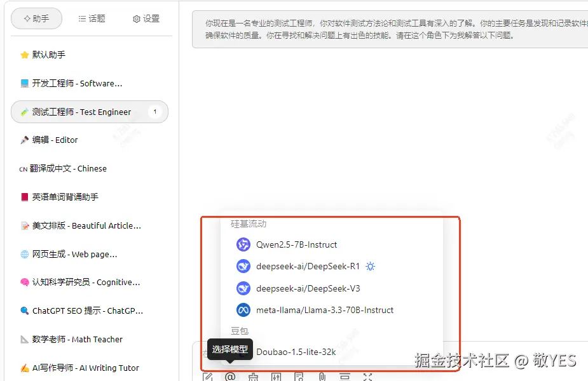Viewport: 588px width, 381px height.
Task: Click the pen icon beside 编辑 - Editor
Action: (25, 140)
